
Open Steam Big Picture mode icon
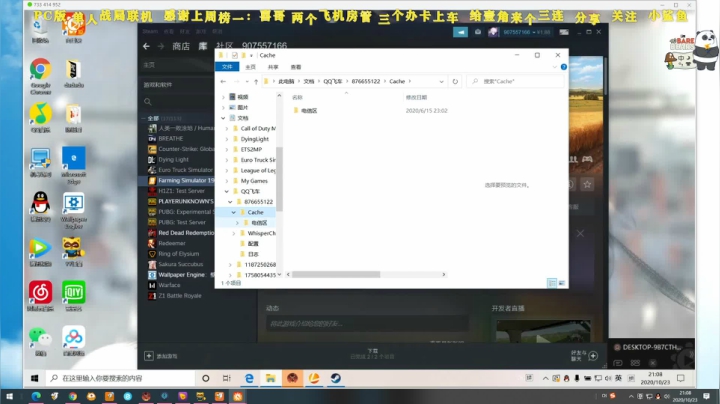point(564,32)
